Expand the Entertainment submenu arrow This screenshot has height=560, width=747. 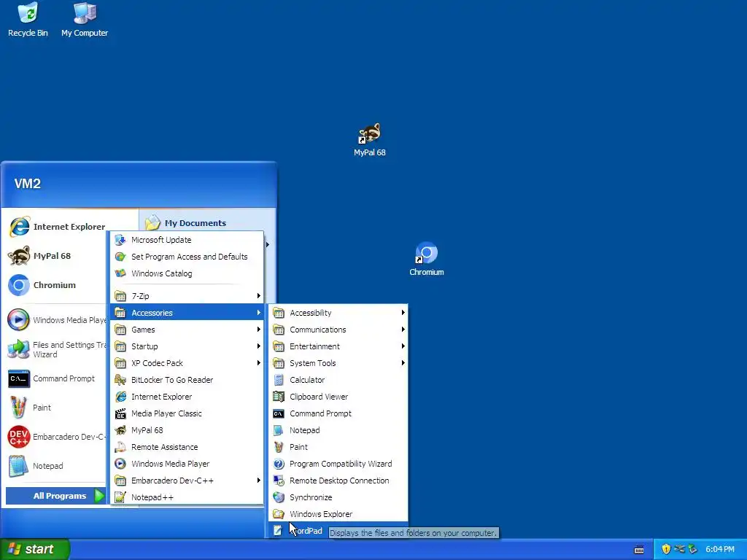[403, 346]
